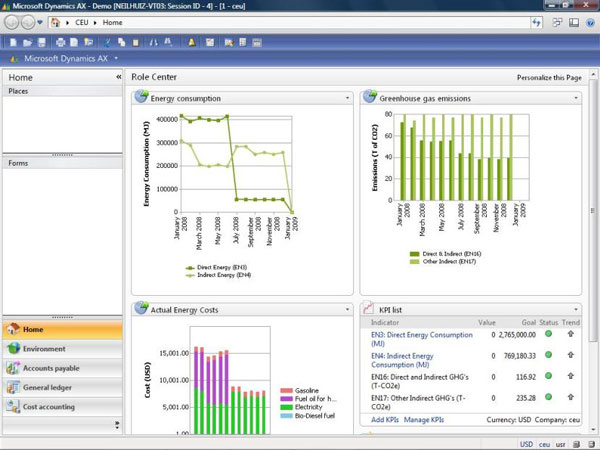This screenshot has height=450, width=600.
Task: Click the USD currency in status bar
Action: [526, 444]
